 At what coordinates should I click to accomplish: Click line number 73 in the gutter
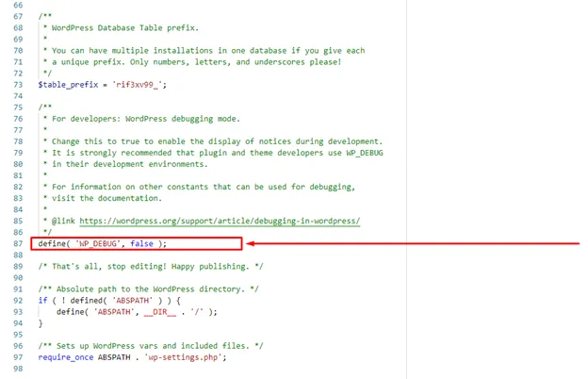click(18, 85)
